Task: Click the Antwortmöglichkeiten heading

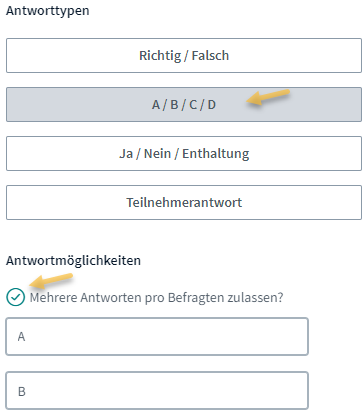Action: pyautogui.click(x=73, y=260)
